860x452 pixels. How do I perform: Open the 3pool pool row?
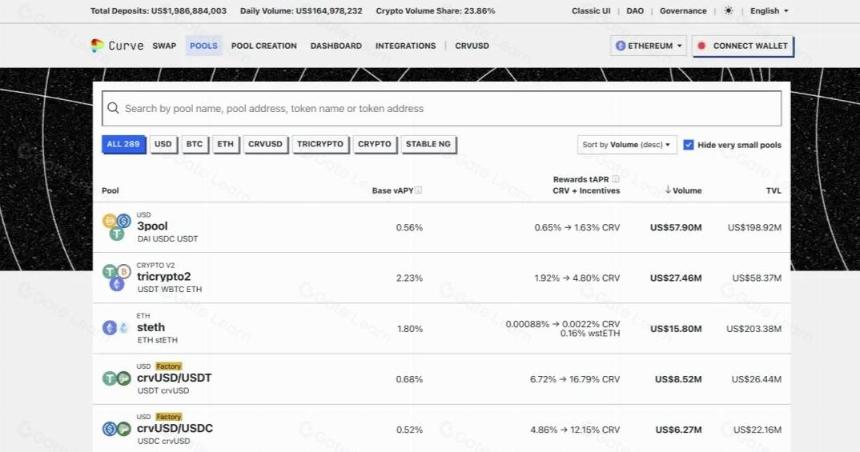coord(442,227)
